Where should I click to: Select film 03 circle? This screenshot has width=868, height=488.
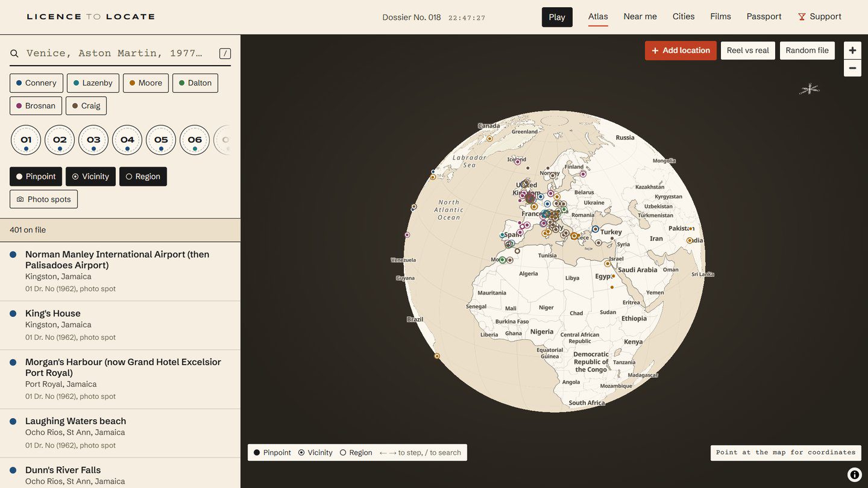point(93,140)
